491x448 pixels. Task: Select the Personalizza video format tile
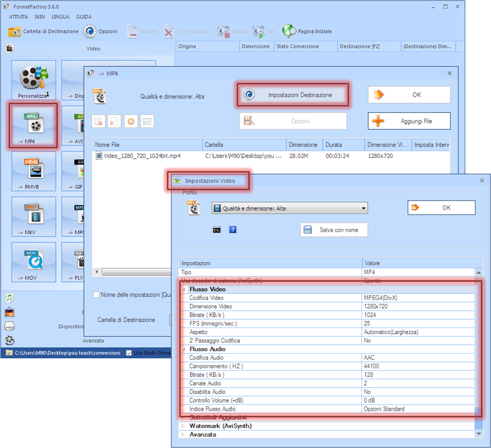[x=34, y=80]
